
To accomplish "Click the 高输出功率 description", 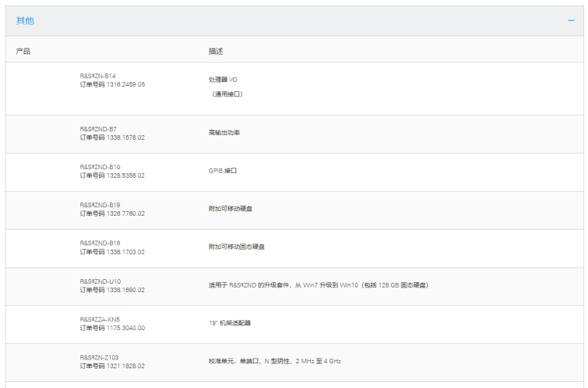I will pos(219,133).
